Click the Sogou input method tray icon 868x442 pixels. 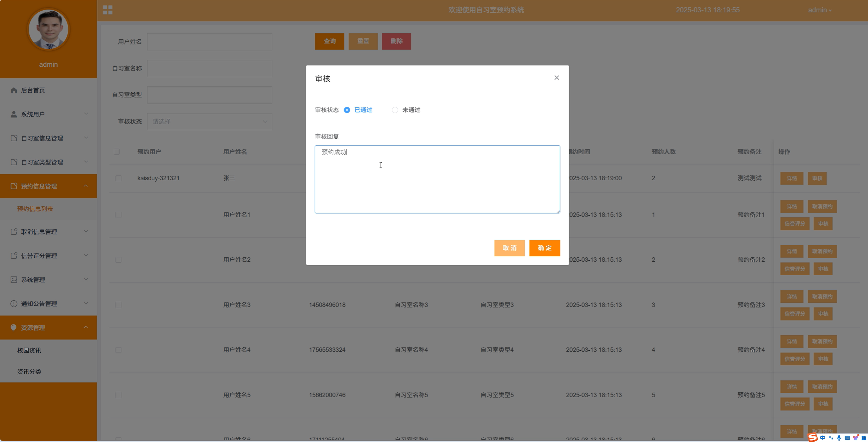point(813,437)
